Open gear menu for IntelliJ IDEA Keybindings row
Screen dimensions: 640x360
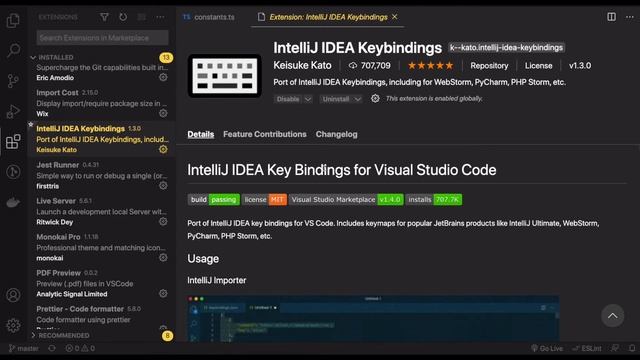(x=163, y=149)
